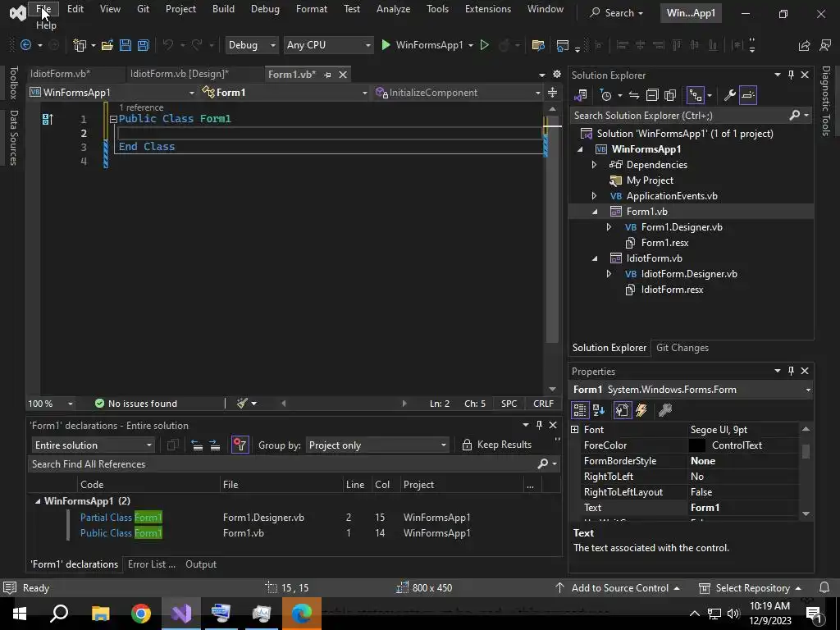840x630 pixels.
Task: Expand the Font property
Action: pos(575,430)
